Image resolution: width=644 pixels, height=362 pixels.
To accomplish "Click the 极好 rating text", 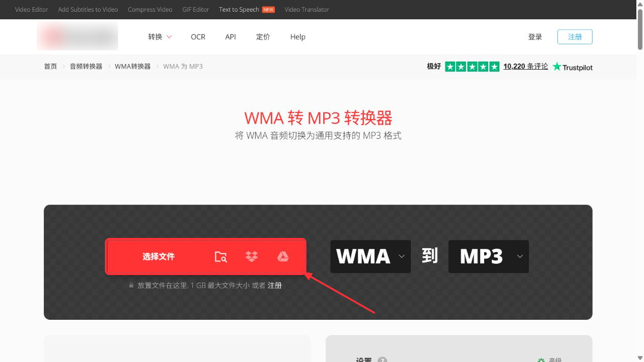I will pyautogui.click(x=434, y=67).
